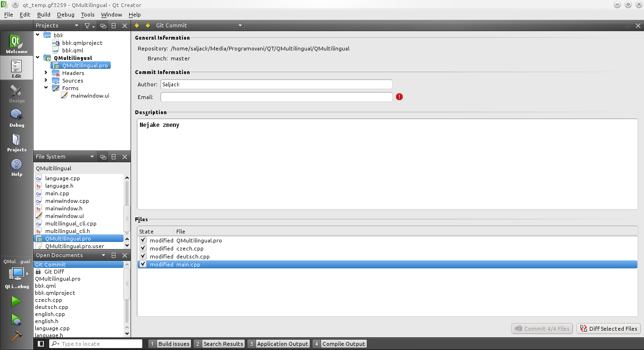Click Diff Selected Files button
Screen dimensions: 644x350
pos(609,329)
